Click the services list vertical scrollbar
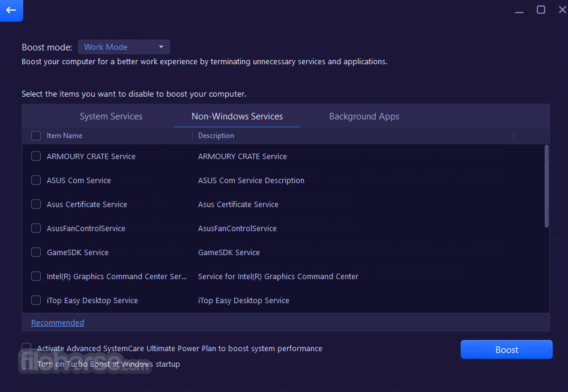The image size is (568, 392). click(546, 186)
